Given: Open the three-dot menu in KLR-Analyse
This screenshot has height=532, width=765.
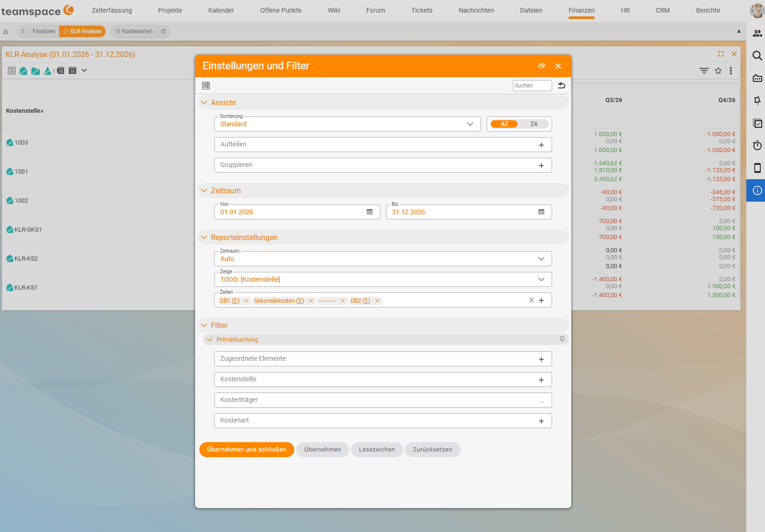Looking at the screenshot, I should pos(731,71).
